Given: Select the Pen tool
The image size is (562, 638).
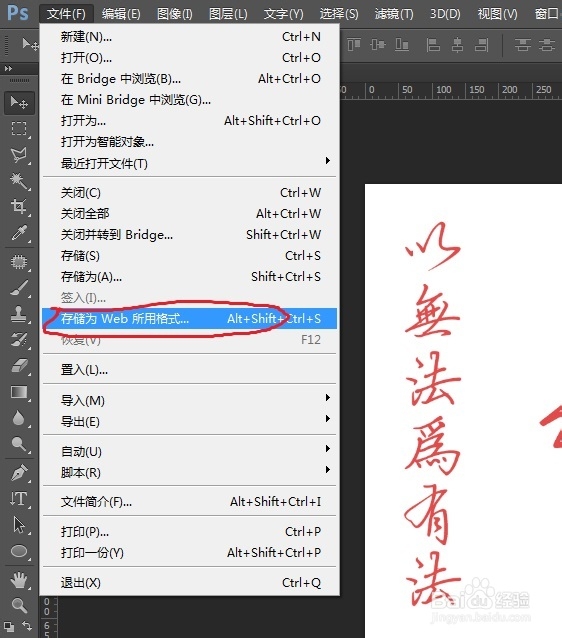Looking at the screenshot, I should pos(19,472).
